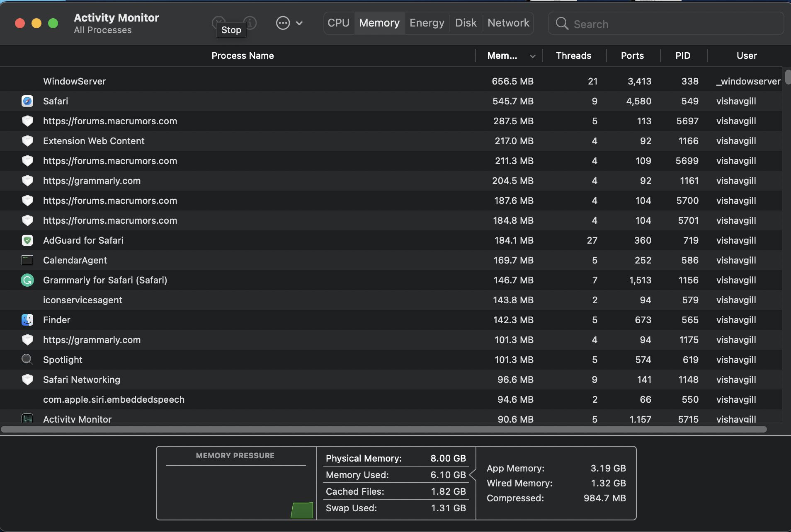Click the Stop process toolbar icon
Image resolution: width=791 pixels, height=532 pixels.
(x=218, y=22)
